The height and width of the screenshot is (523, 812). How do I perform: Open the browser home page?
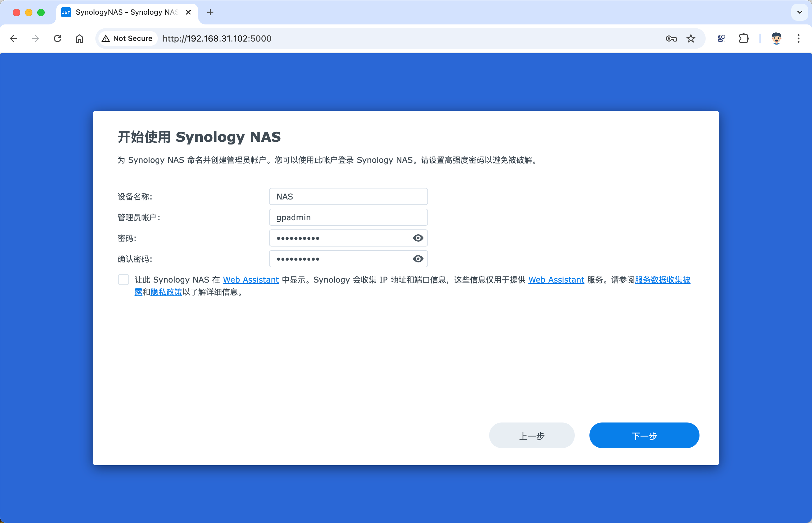click(x=79, y=38)
